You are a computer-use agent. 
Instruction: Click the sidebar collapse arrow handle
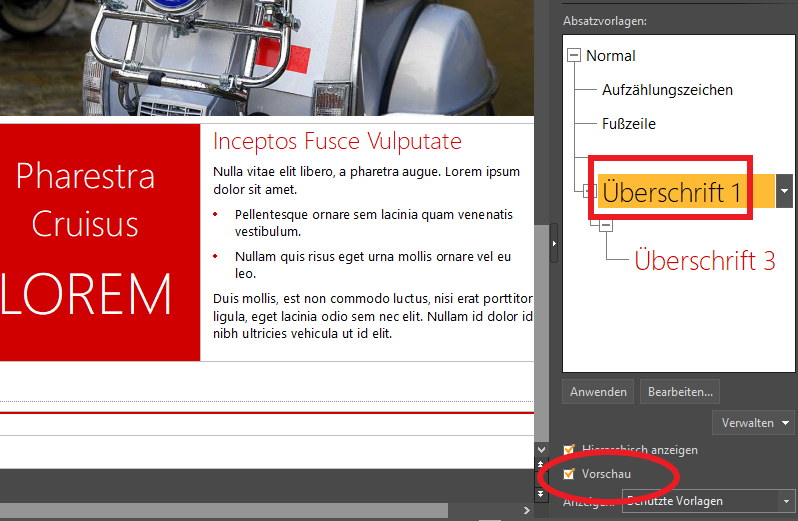pos(553,242)
